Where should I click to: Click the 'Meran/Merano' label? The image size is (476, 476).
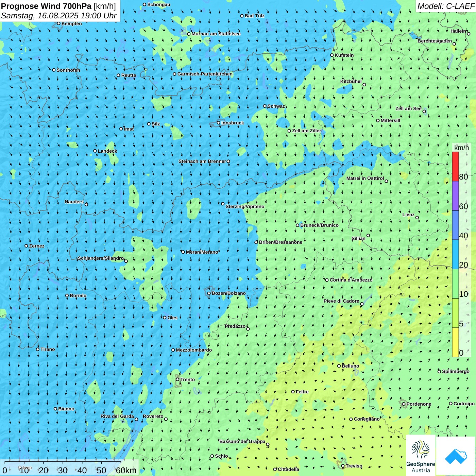click(202, 252)
